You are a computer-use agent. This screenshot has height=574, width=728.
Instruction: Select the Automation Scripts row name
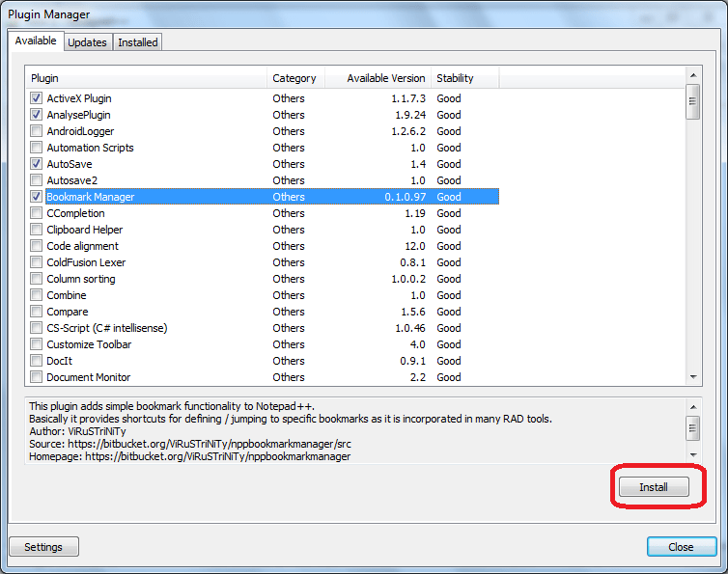(x=90, y=148)
